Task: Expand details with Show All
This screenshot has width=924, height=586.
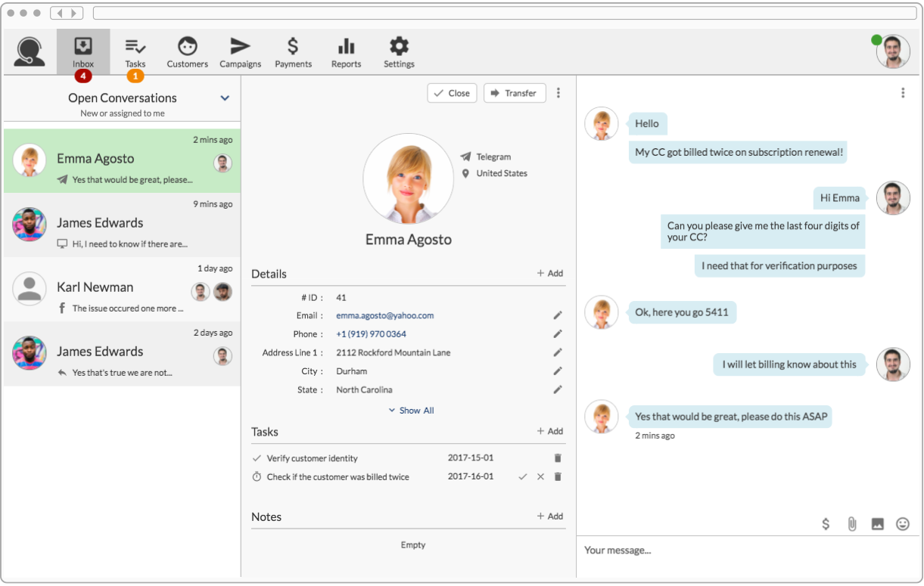Action: click(412, 411)
